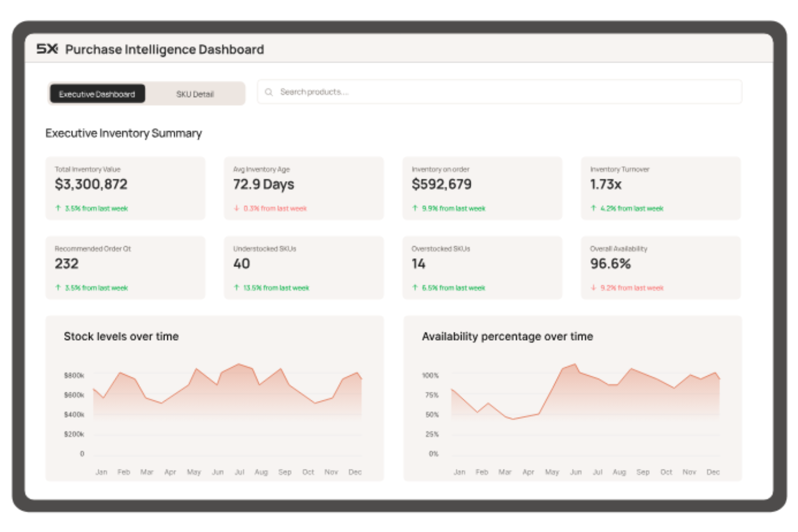This screenshot has width=798, height=532.
Task: Click the green up arrow under Understocked SKUs
Action: [x=237, y=288]
